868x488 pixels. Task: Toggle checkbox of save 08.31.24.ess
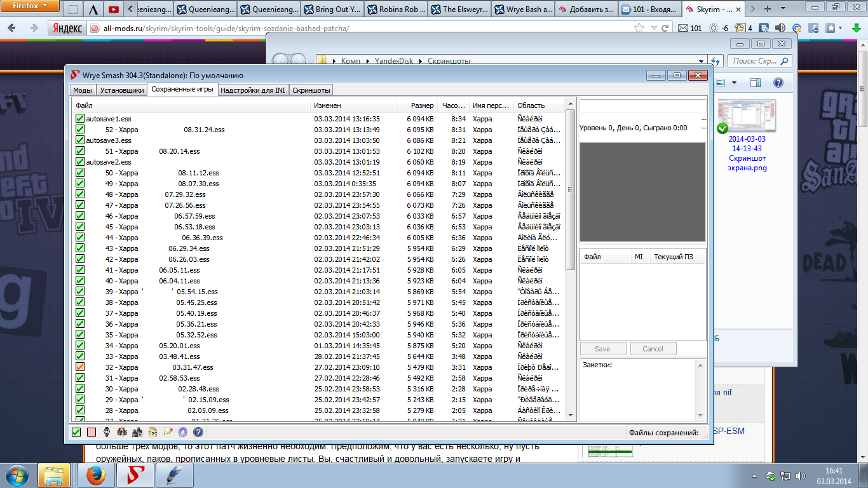pos(79,130)
